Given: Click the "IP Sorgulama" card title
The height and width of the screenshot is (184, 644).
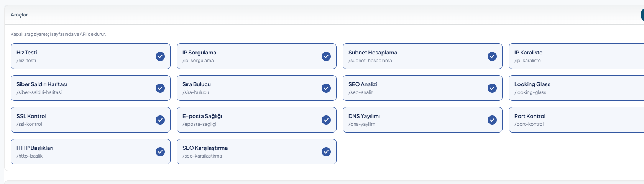Looking at the screenshot, I should coord(199,53).
